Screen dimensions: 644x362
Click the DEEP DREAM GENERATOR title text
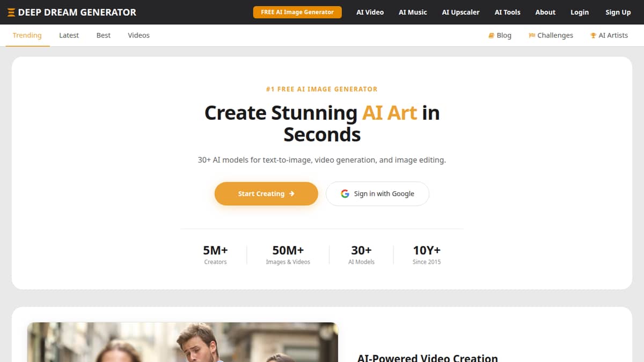pyautogui.click(x=77, y=12)
